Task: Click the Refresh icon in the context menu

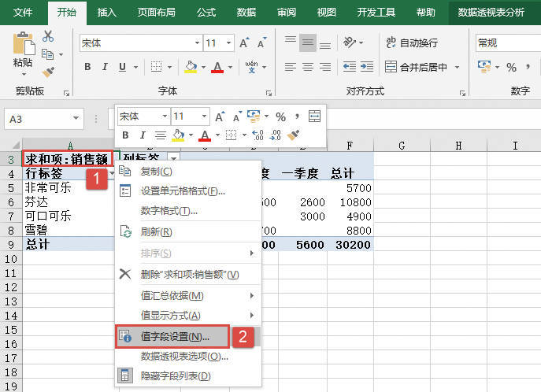Action: pyautogui.click(x=124, y=231)
